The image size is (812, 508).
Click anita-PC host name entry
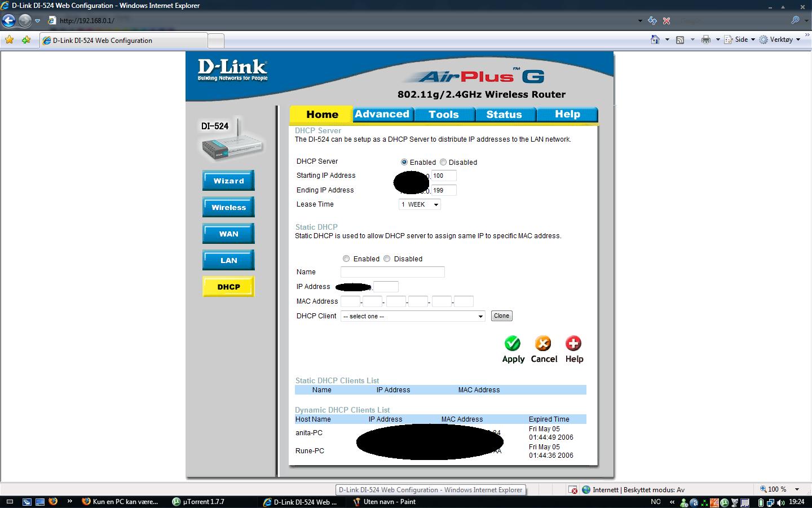point(309,433)
